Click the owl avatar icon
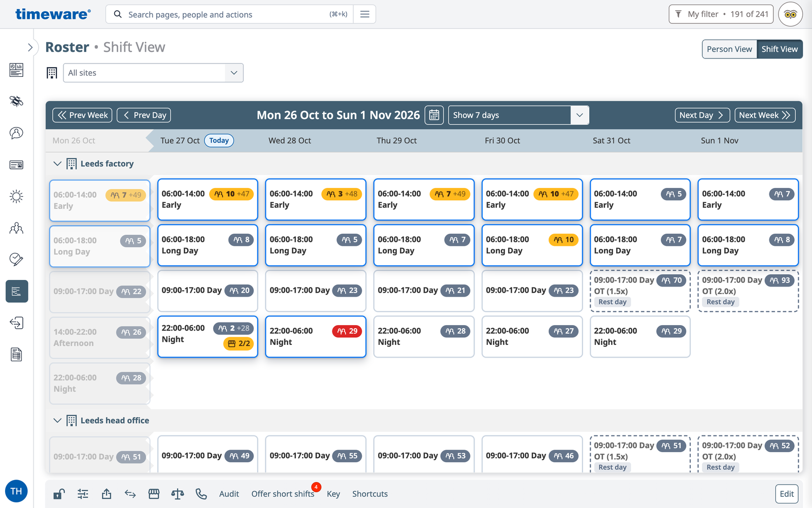The height and width of the screenshot is (508, 812). pyautogui.click(x=790, y=14)
